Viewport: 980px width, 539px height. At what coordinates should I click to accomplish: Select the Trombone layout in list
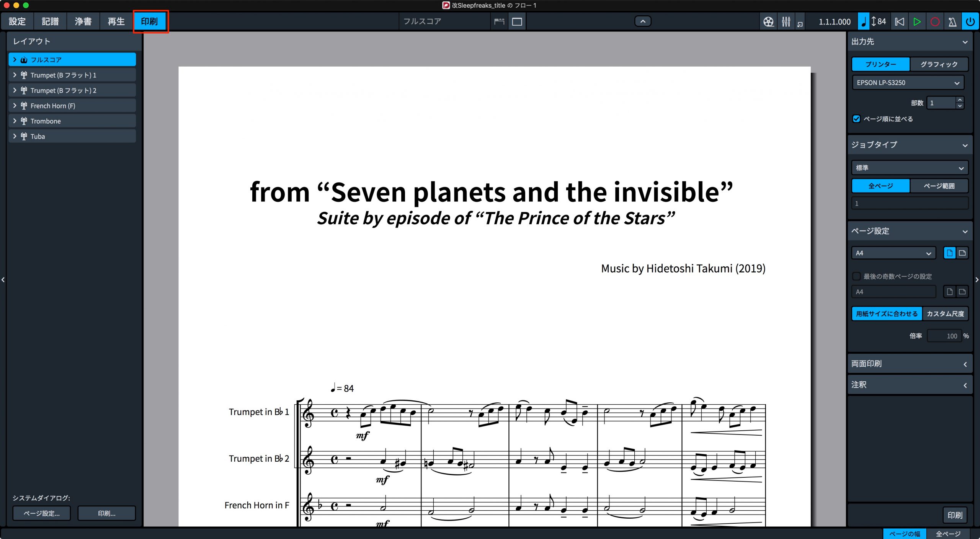click(72, 121)
